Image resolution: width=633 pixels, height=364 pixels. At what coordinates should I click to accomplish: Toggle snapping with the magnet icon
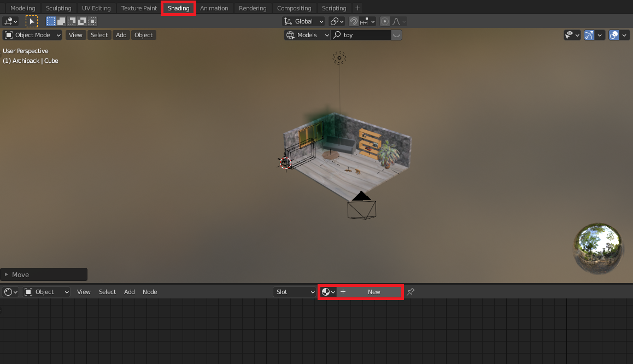(x=354, y=21)
